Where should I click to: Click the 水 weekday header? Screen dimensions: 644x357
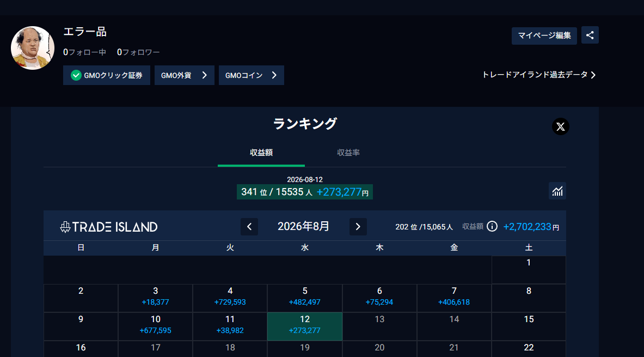tap(305, 247)
